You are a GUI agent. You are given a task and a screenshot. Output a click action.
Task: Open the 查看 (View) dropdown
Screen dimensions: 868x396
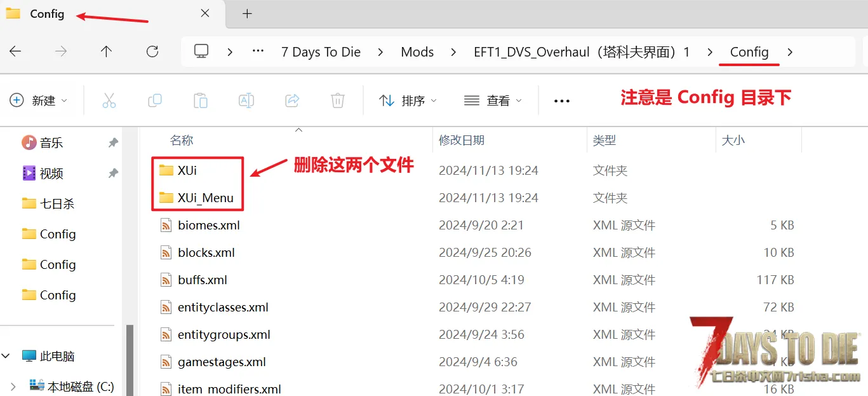[493, 100]
